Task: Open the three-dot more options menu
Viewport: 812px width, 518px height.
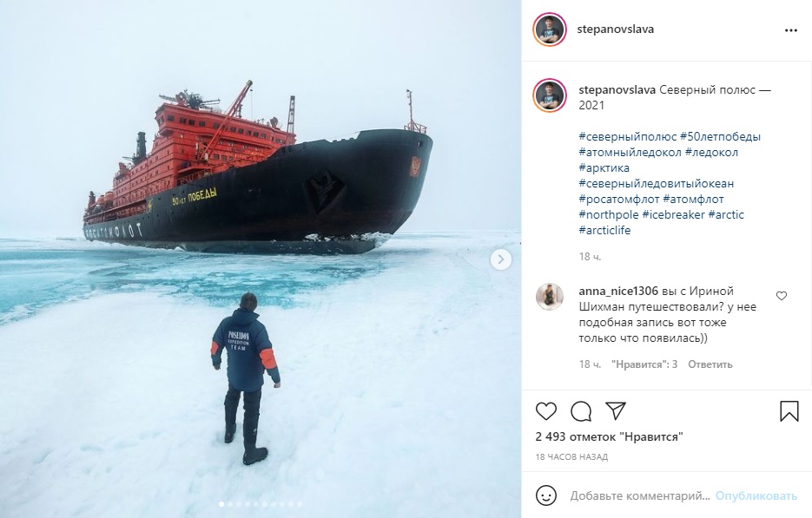Action: point(791,30)
